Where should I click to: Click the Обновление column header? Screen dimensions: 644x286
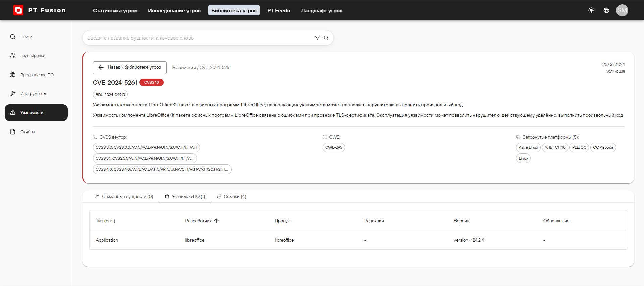click(556, 221)
